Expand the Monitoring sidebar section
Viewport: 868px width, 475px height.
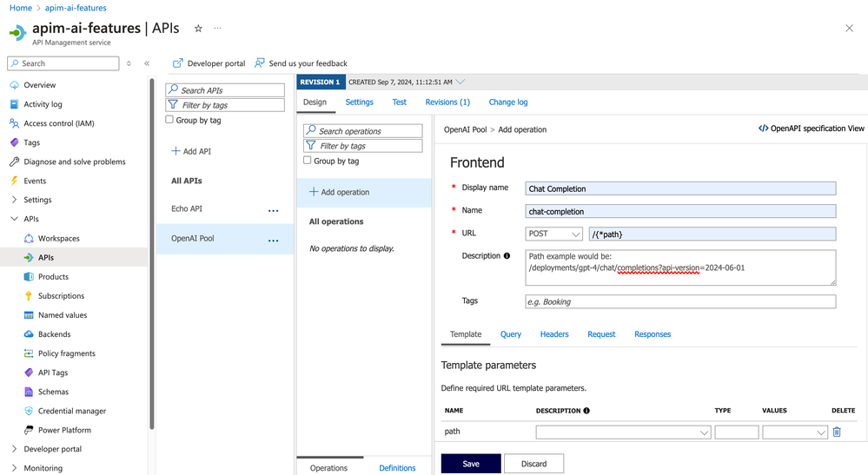15,468
